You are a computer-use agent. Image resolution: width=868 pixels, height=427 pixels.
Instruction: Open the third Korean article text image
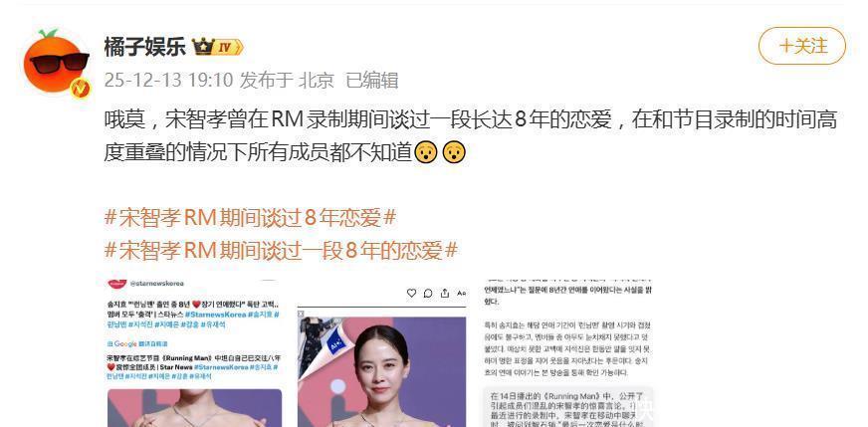click(x=568, y=351)
